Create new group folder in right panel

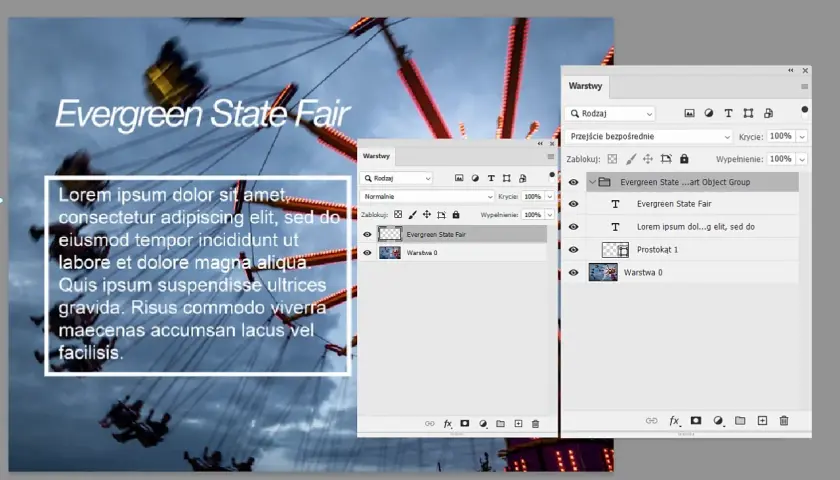click(x=740, y=421)
